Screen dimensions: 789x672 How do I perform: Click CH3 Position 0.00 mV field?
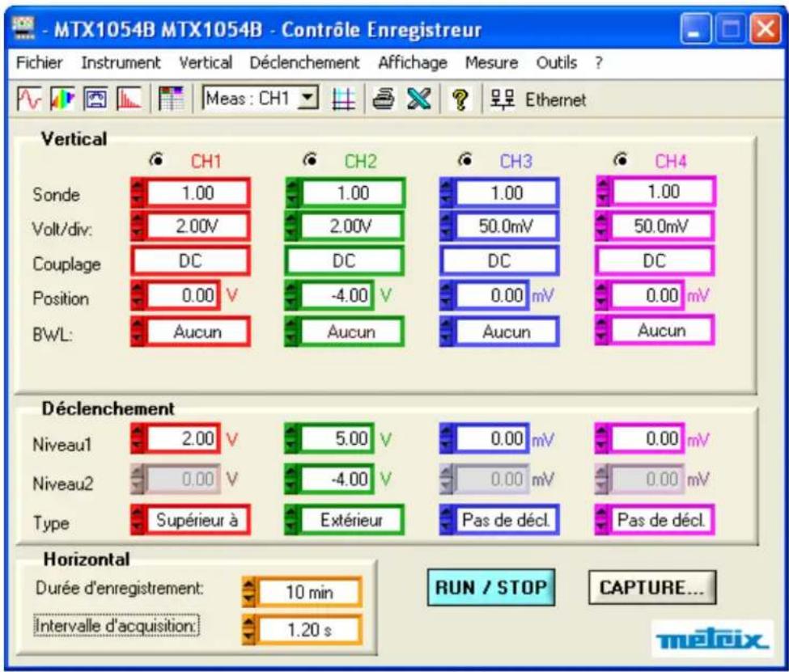(492, 295)
